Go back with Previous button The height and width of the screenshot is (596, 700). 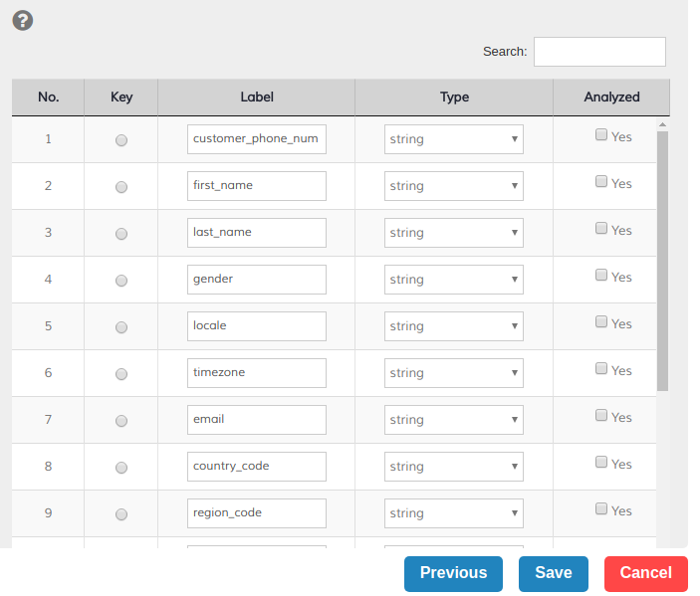[453, 573]
